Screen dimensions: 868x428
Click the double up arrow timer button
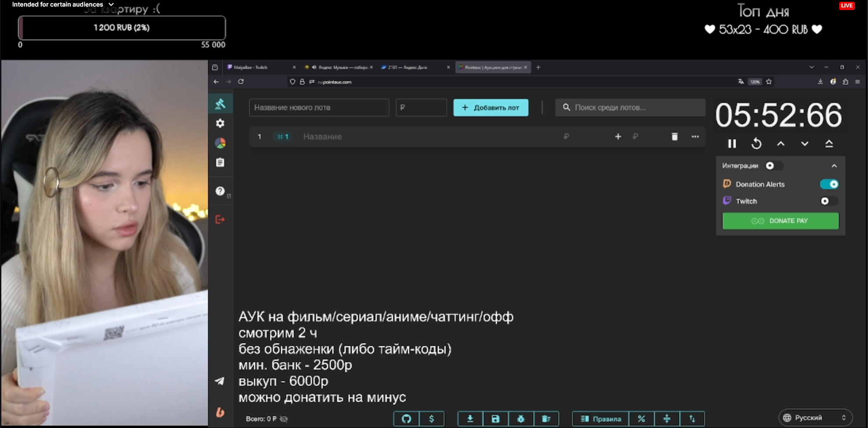(829, 144)
